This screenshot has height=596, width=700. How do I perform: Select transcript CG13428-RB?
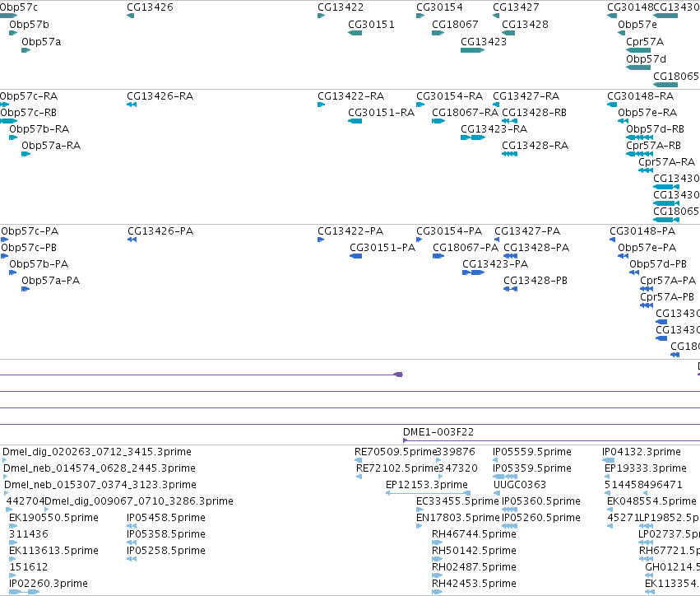(x=535, y=113)
